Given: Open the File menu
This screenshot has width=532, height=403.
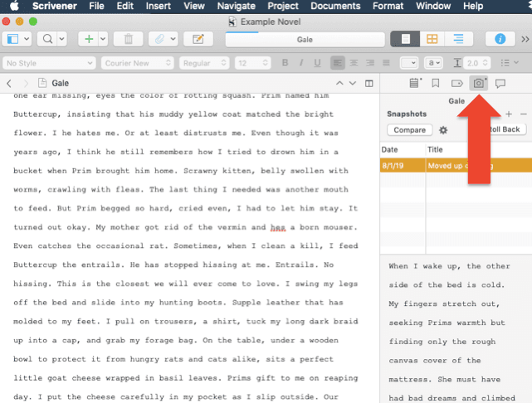Looking at the screenshot, I should coord(96,6).
